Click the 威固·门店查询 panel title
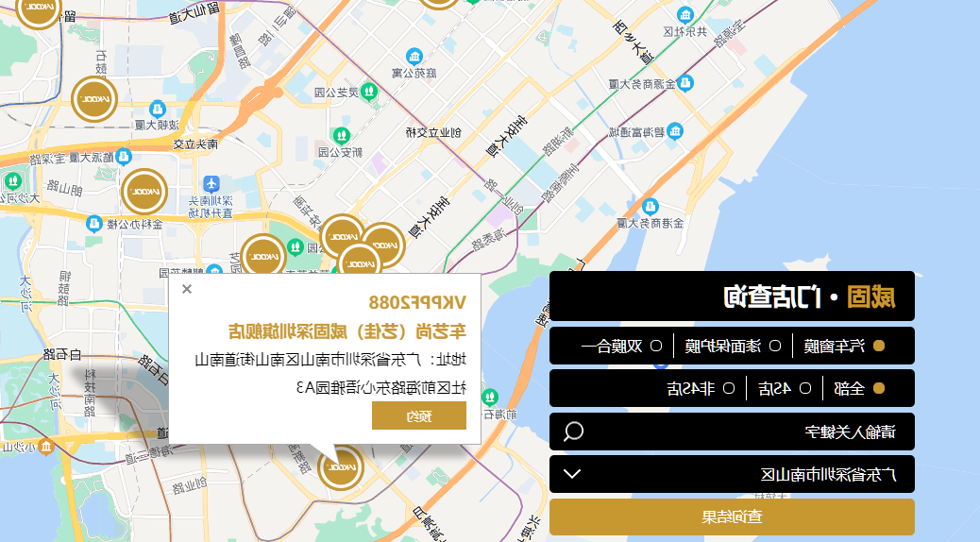This screenshot has width=980, height=542. coord(809,296)
